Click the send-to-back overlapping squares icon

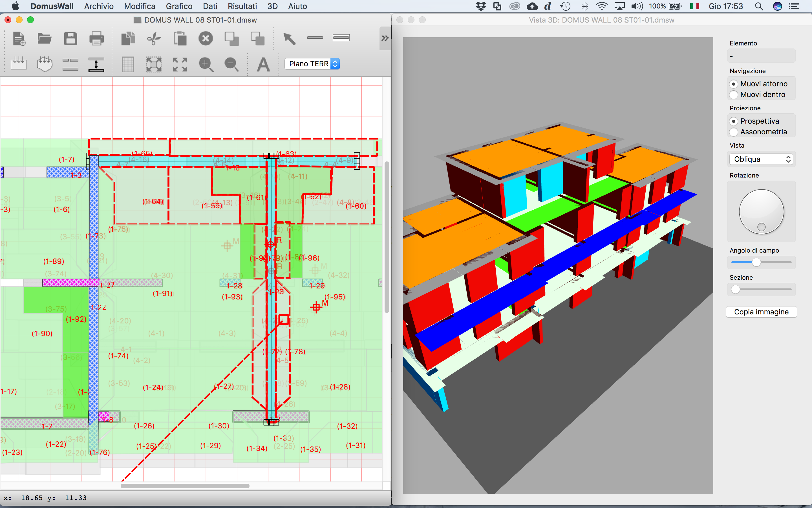258,38
